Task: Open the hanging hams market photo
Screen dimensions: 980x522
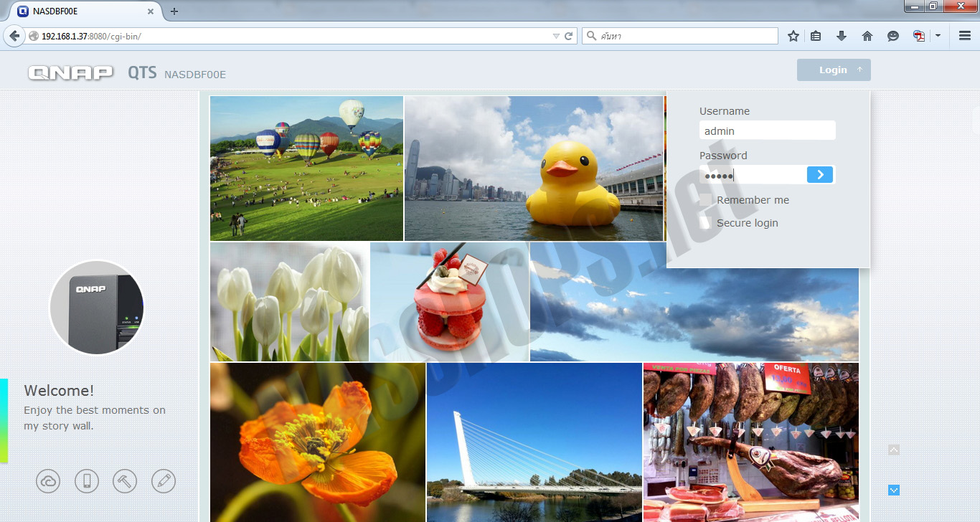Action: [x=751, y=442]
